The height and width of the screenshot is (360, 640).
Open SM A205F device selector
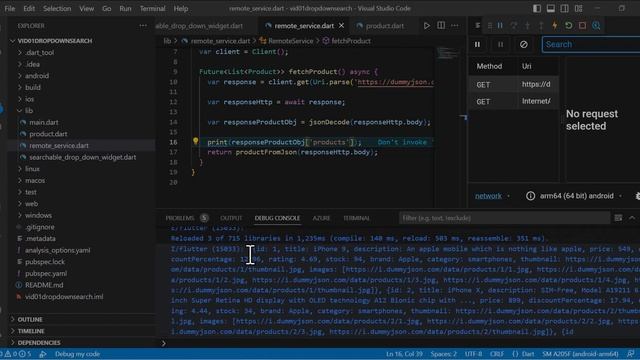pos(580,354)
